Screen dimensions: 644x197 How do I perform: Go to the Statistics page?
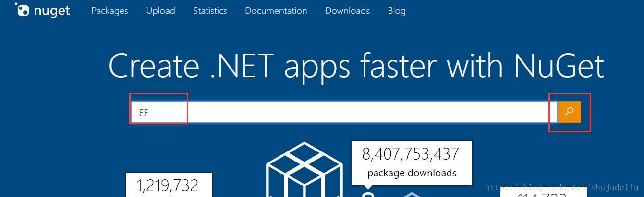click(210, 11)
